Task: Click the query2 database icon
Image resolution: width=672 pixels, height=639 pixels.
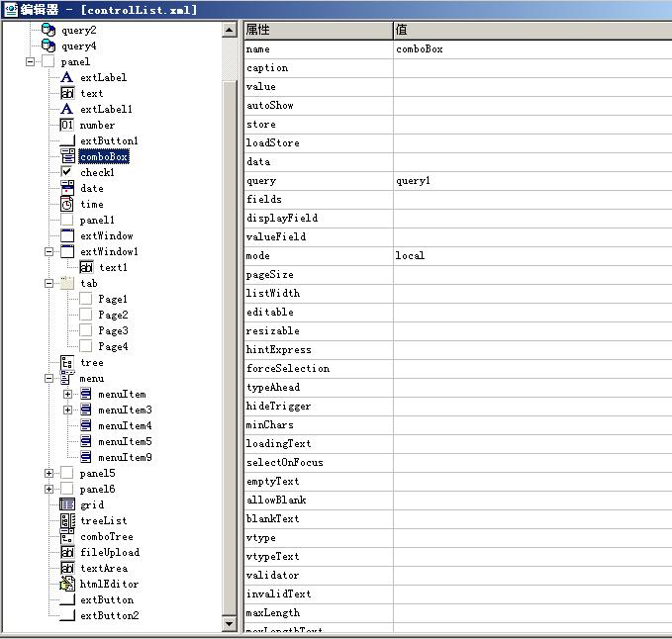Action: pyautogui.click(x=48, y=30)
